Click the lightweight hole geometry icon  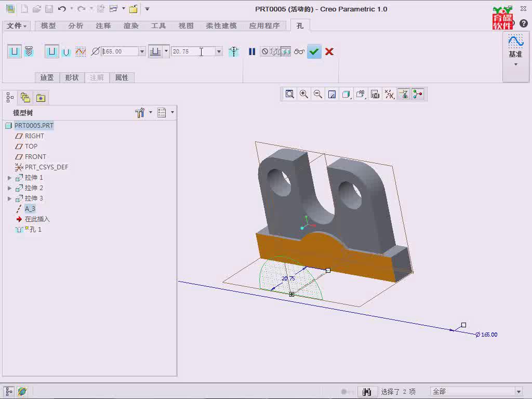[x=234, y=51]
